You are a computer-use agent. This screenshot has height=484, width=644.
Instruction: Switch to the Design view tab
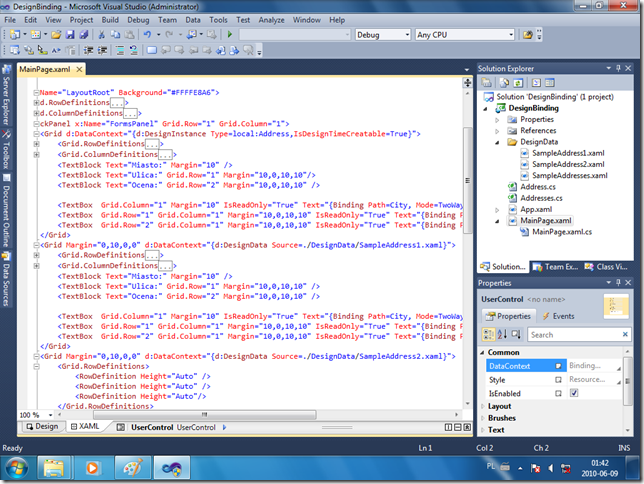coord(42,426)
